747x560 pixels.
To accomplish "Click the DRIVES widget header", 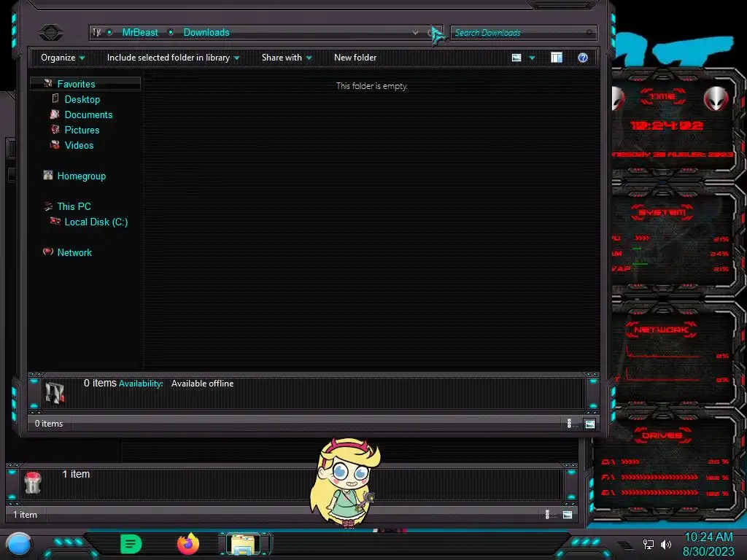I will (662, 435).
